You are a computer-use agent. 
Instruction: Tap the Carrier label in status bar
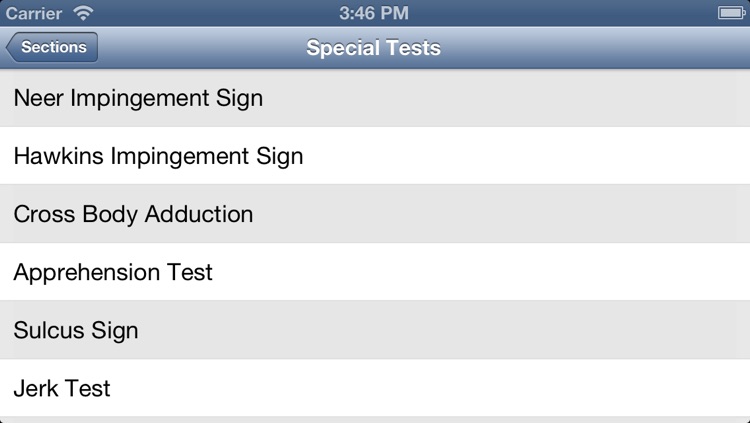(33, 13)
